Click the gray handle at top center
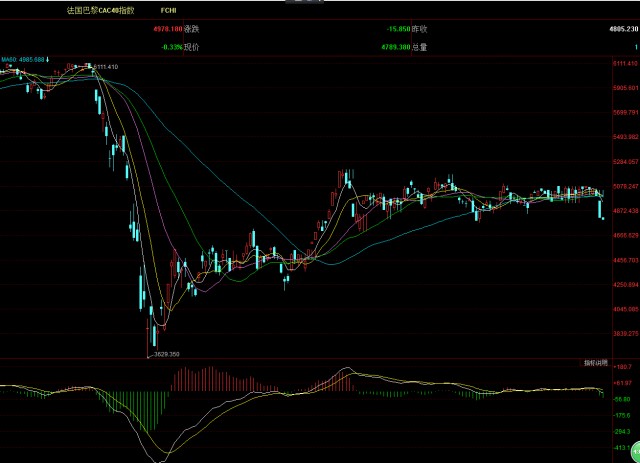640x463 pixels. [304, 1]
